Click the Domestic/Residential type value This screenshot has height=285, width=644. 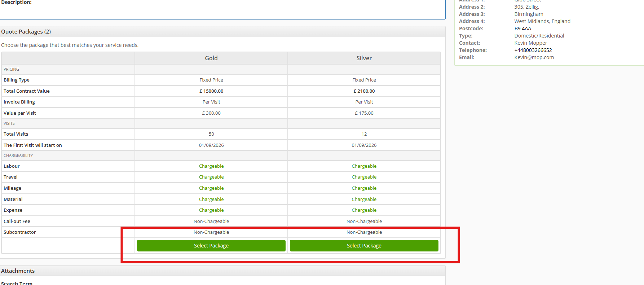539,36
